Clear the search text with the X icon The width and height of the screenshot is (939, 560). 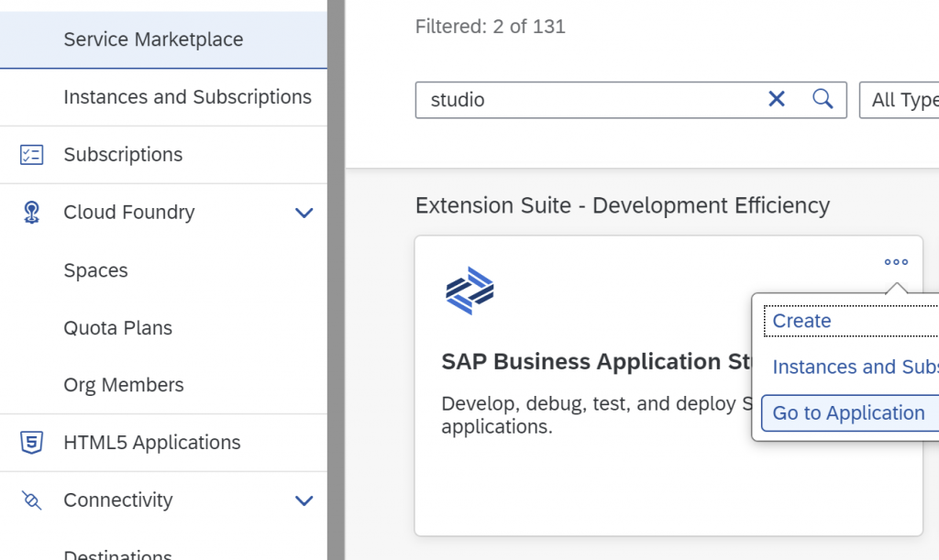click(777, 99)
